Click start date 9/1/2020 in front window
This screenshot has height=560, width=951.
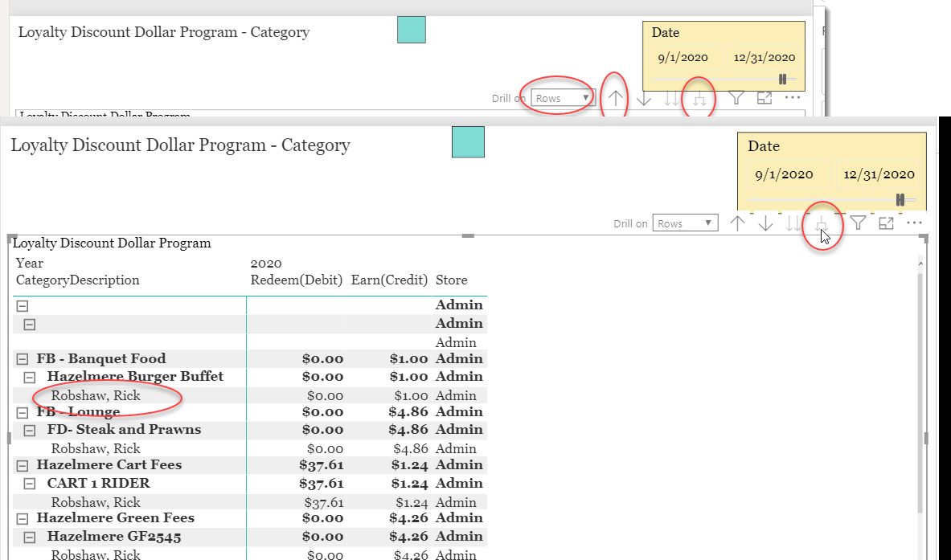coord(785,174)
